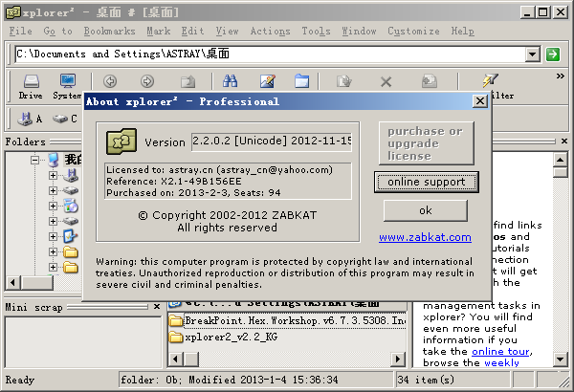
Task: Expand the floppy drive node in Folders tree
Action: click(53, 175)
